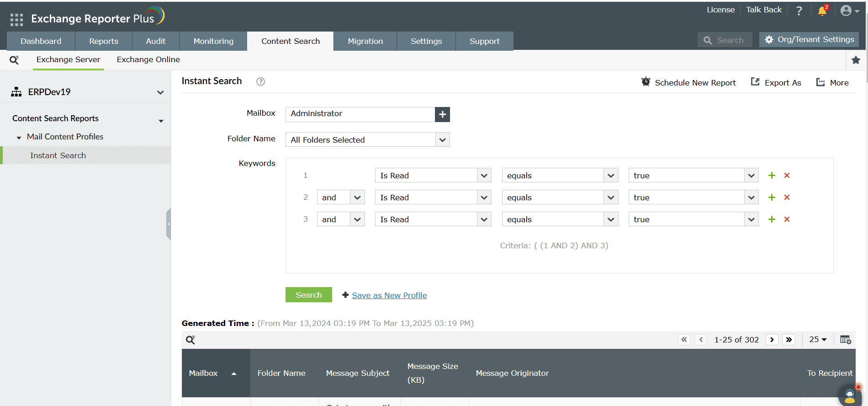This screenshot has height=406, width=868.
Task: Click the Talk Back link
Action: pyautogui.click(x=764, y=10)
